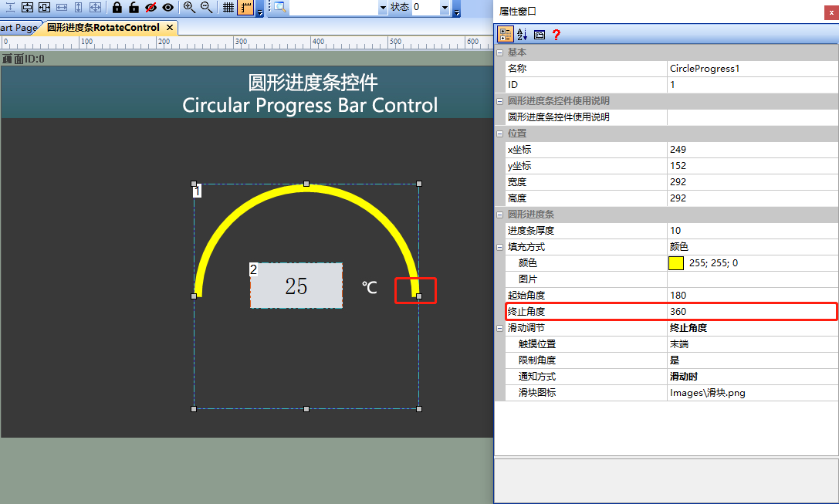The height and width of the screenshot is (504, 839).
Task: Click the zoom out magnifier icon
Action: tap(207, 7)
